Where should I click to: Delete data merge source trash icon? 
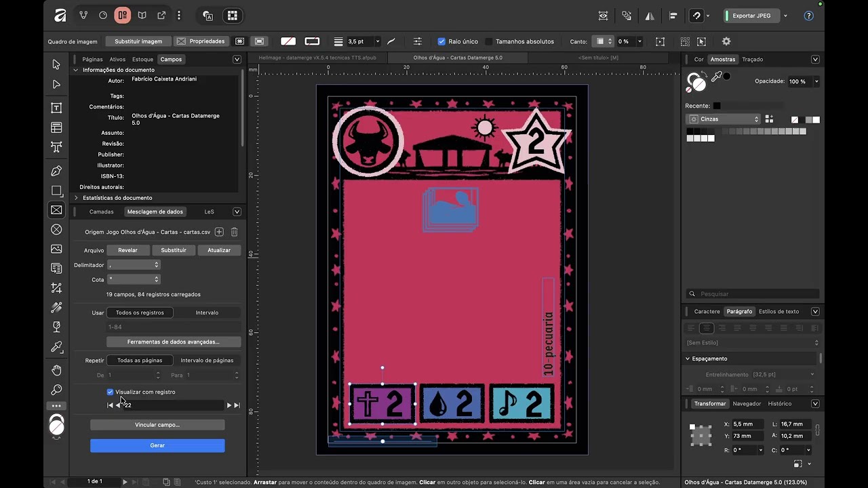[234, 232]
